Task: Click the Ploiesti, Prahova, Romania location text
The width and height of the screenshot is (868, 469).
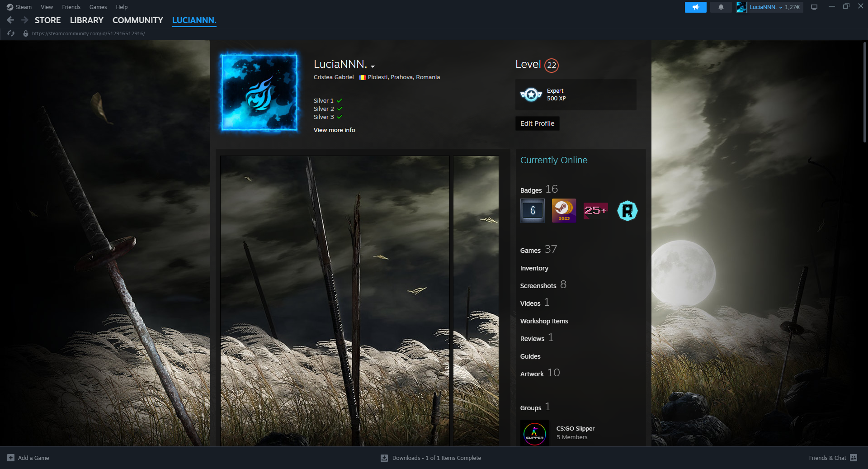Action: pyautogui.click(x=404, y=77)
